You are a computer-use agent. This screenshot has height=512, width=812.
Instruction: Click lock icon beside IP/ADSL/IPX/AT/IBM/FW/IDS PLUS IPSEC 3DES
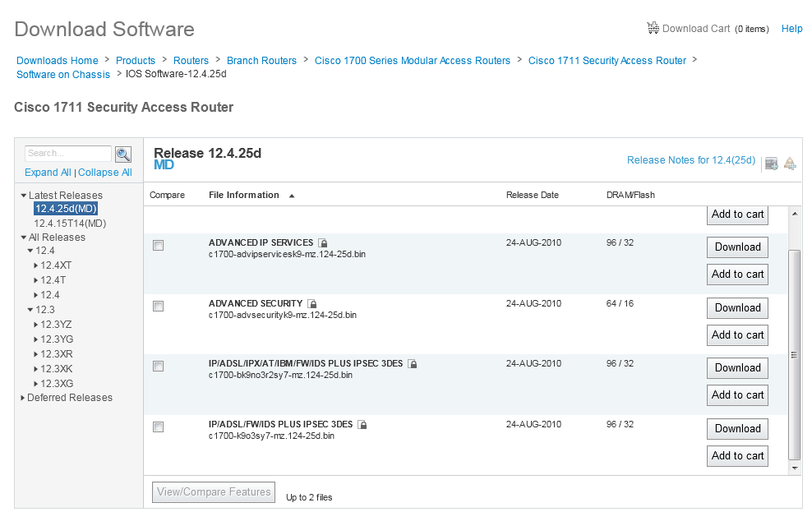click(x=413, y=364)
